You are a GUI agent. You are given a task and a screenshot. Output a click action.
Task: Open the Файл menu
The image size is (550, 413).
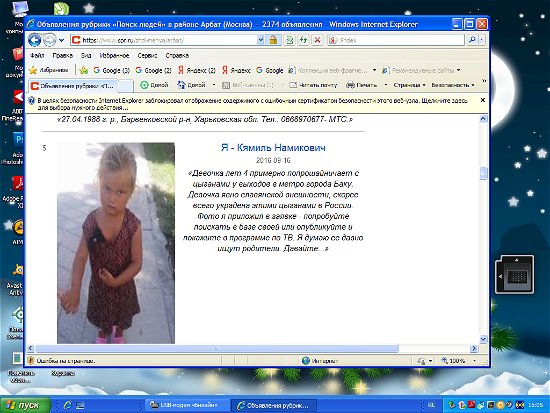click(x=37, y=55)
